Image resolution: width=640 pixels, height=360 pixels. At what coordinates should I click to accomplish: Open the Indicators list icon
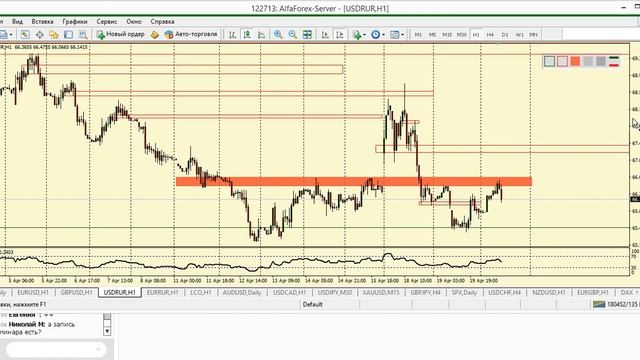357,35
